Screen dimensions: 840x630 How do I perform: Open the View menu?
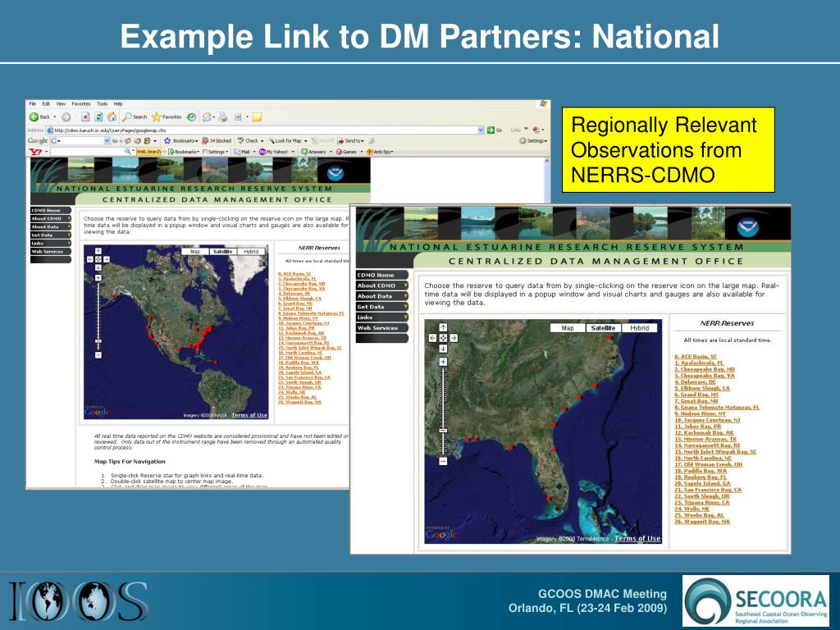click(x=61, y=104)
